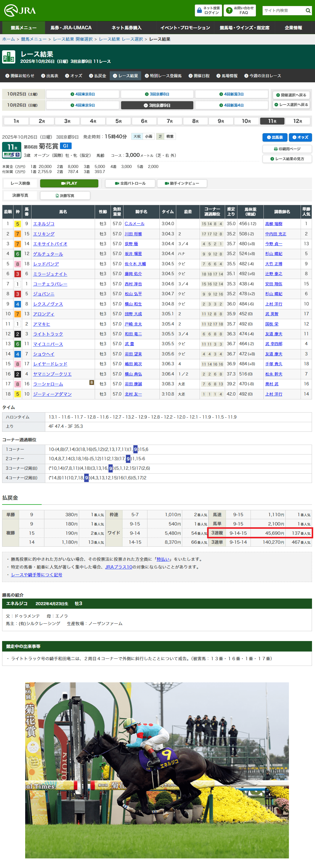
Task: Click the horse name エネルジコ link
Action: tap(44, 224)
